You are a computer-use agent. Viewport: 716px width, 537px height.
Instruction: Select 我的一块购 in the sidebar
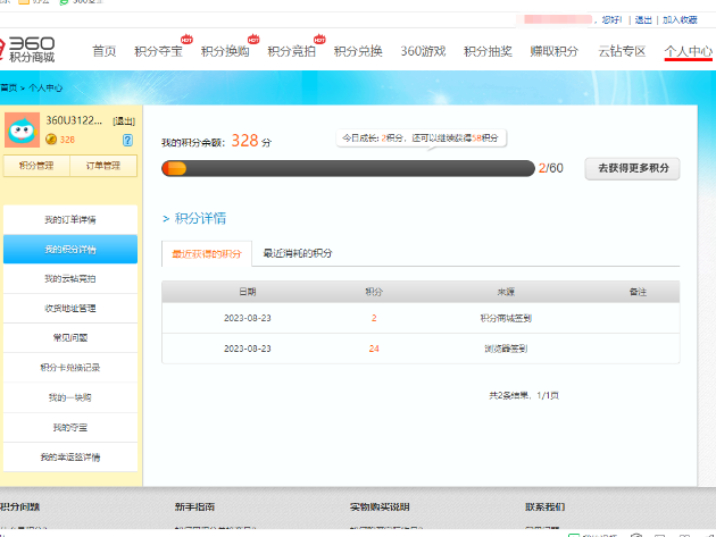tap(70, 397)
